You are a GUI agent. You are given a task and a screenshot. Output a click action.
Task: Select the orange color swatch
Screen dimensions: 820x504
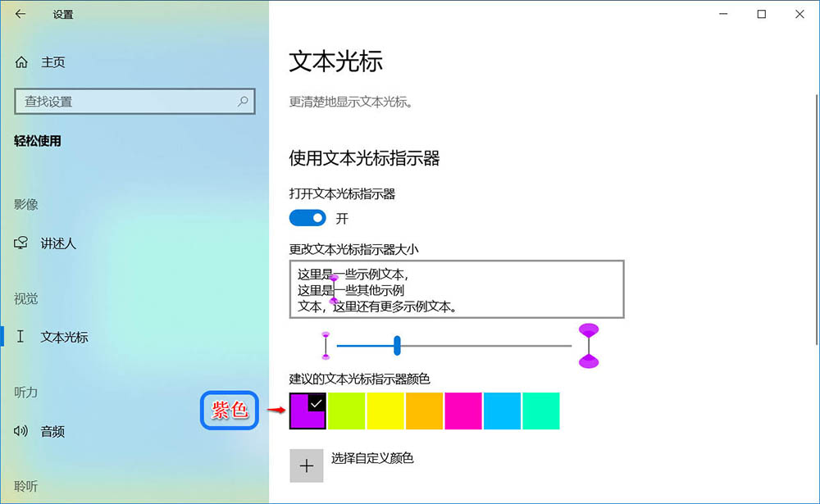click(424, 411)
